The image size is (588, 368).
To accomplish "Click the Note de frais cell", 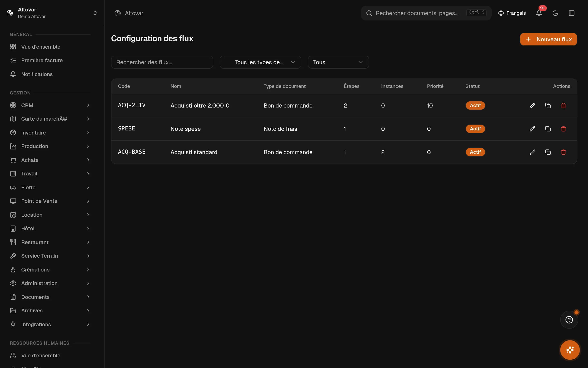I will pyautogui.click(x=280, y=129).
